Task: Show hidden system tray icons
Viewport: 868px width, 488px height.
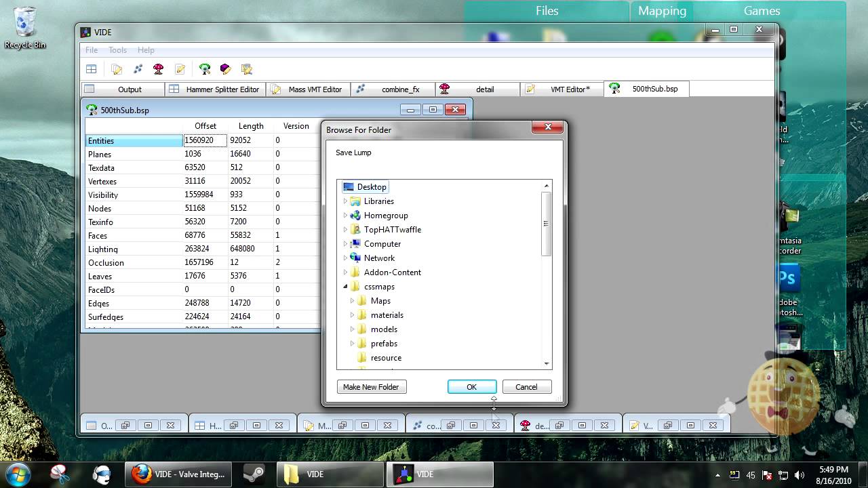Action: tap(717, 475)
